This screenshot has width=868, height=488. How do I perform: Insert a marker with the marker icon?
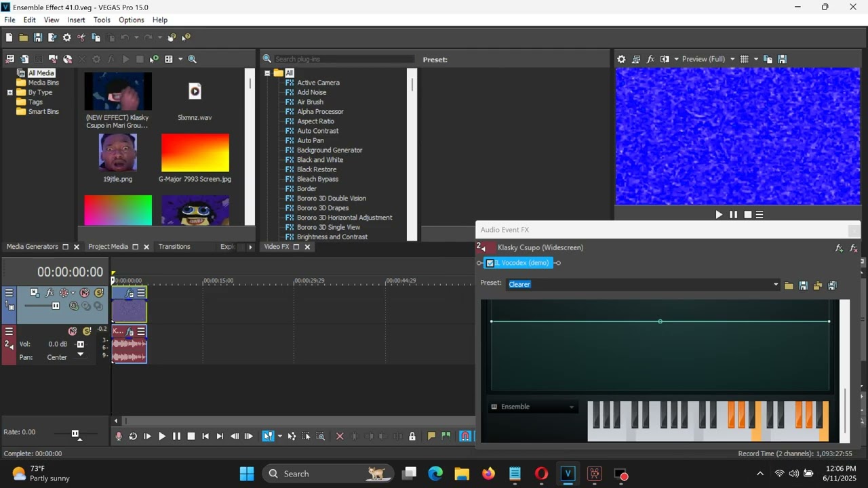pos(431,436)
